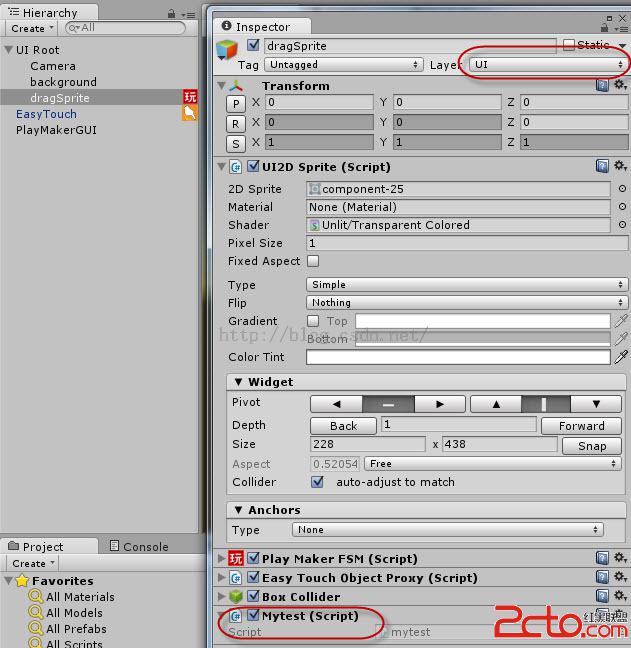
Task: Collapse the Transform component
Action: (221, 85)
